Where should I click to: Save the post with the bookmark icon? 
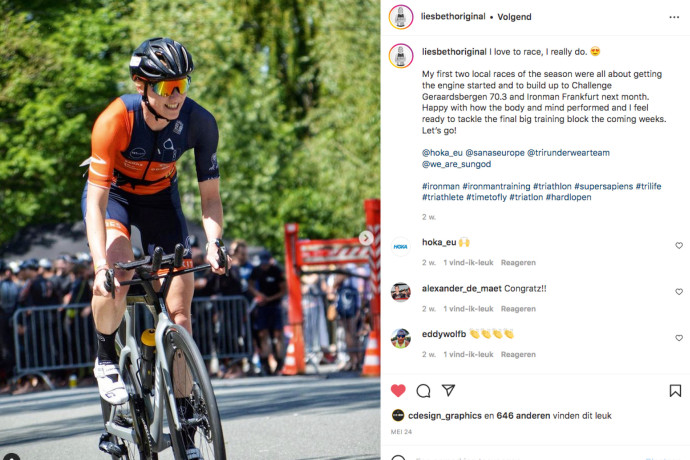point(675,390)
